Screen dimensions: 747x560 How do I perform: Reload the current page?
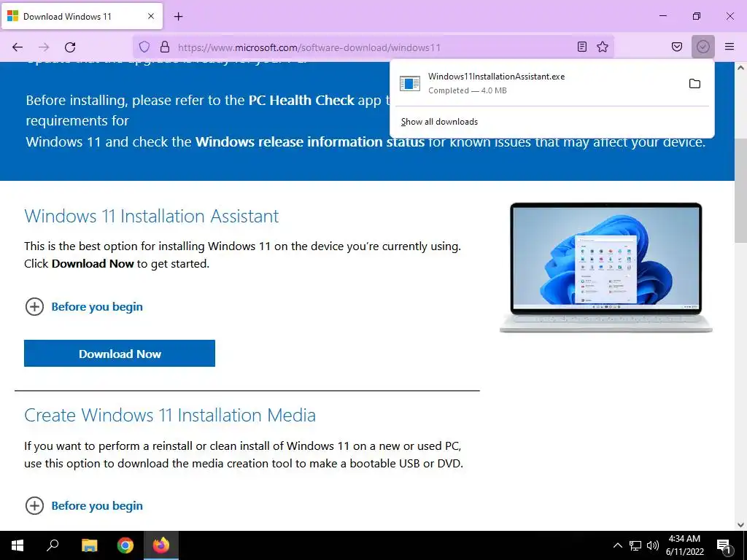(x=70, y=47)
